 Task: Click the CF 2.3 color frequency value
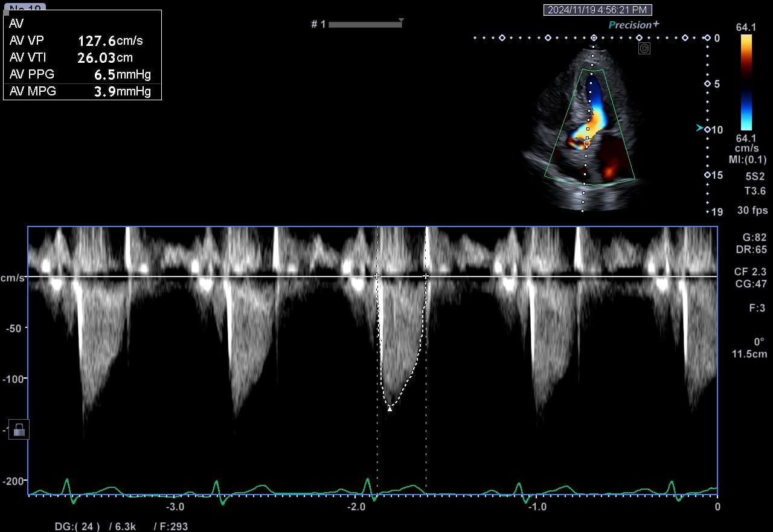tap(751, 272)
